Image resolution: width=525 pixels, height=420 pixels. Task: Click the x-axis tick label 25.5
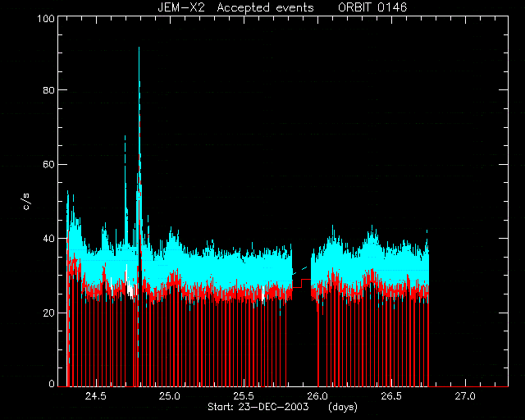click(x=244, y=396)
